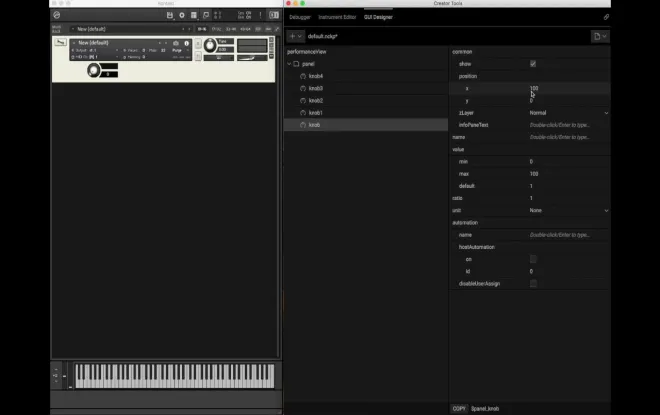Click the file document icon in GUI Designer
Image resolution: width=660 pixels, height=415 pixels.
[596, 36]
